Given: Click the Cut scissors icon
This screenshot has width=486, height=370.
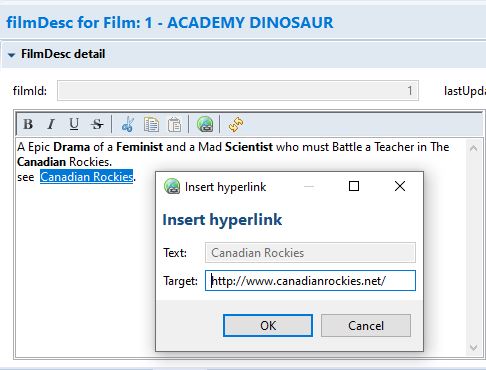Looking at the screenshot, I should point(128,124).
